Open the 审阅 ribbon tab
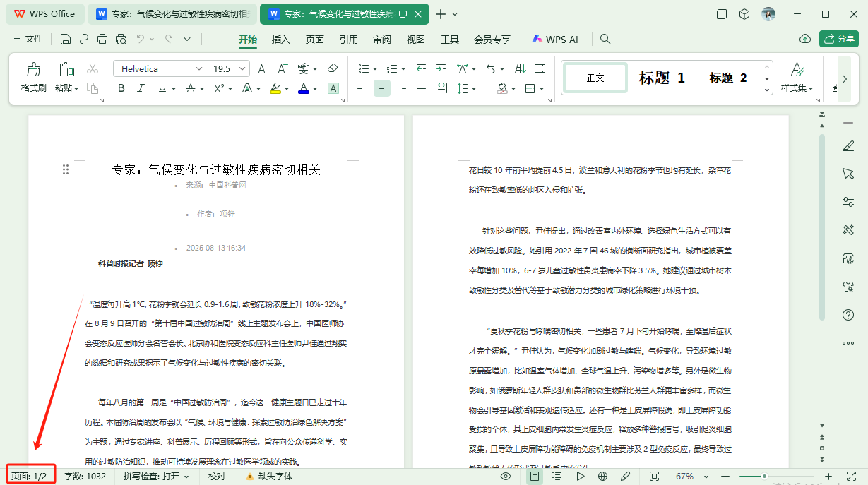The image size is (868, 485). [x=381, y=40]
